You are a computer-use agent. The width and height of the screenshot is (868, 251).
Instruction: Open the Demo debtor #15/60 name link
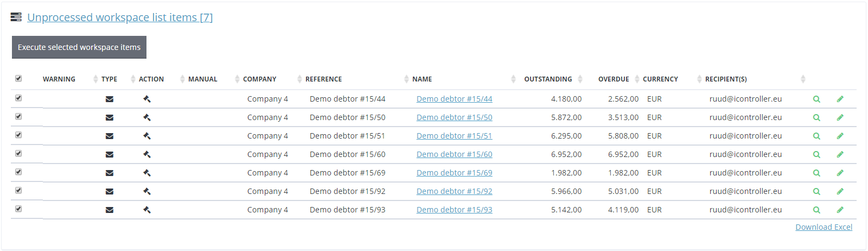click(x=455, y=154)
